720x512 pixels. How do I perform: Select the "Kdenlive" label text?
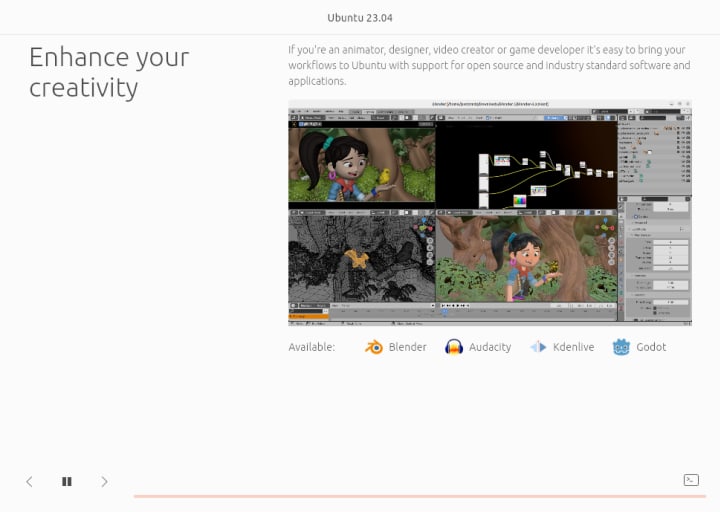point(574,347)
